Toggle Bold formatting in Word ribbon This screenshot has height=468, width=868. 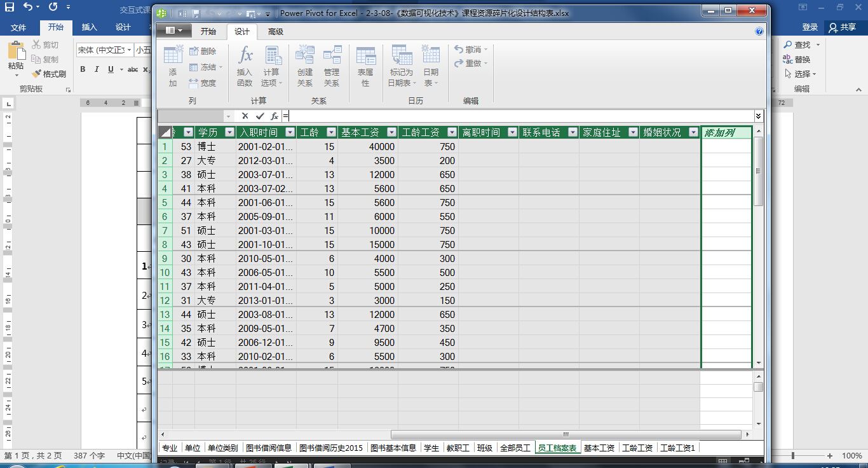tap(83, 69)
